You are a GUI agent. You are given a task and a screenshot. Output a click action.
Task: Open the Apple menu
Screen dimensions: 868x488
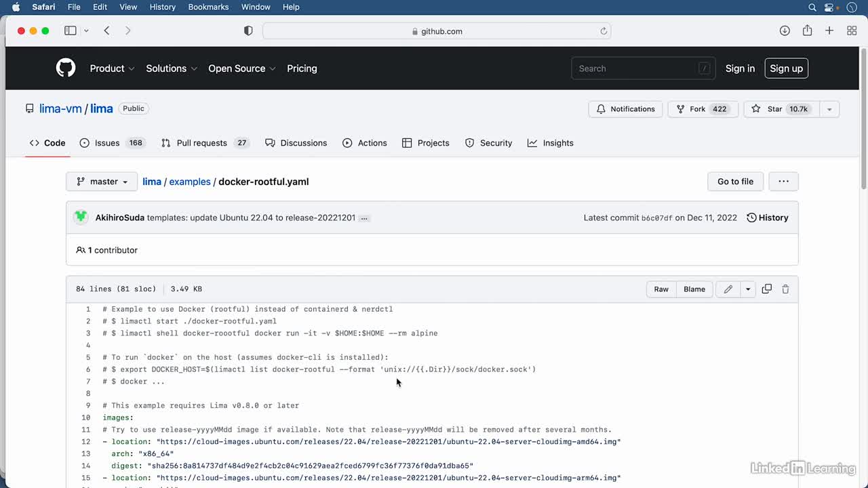[x=16, y=7]
